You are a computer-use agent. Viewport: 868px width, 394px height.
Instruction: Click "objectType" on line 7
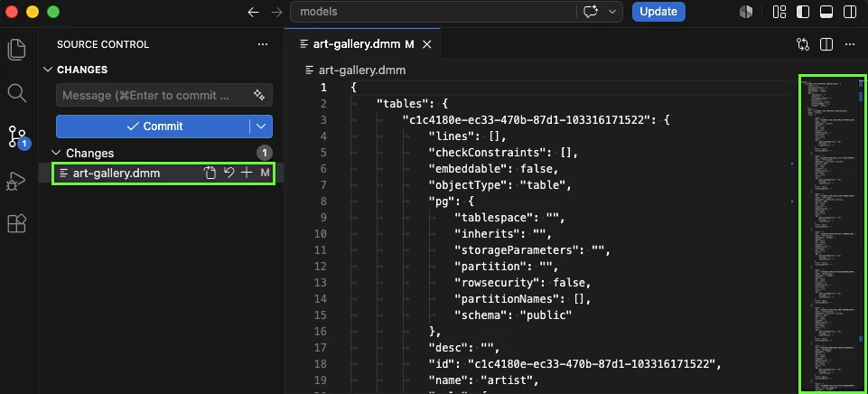471,185
